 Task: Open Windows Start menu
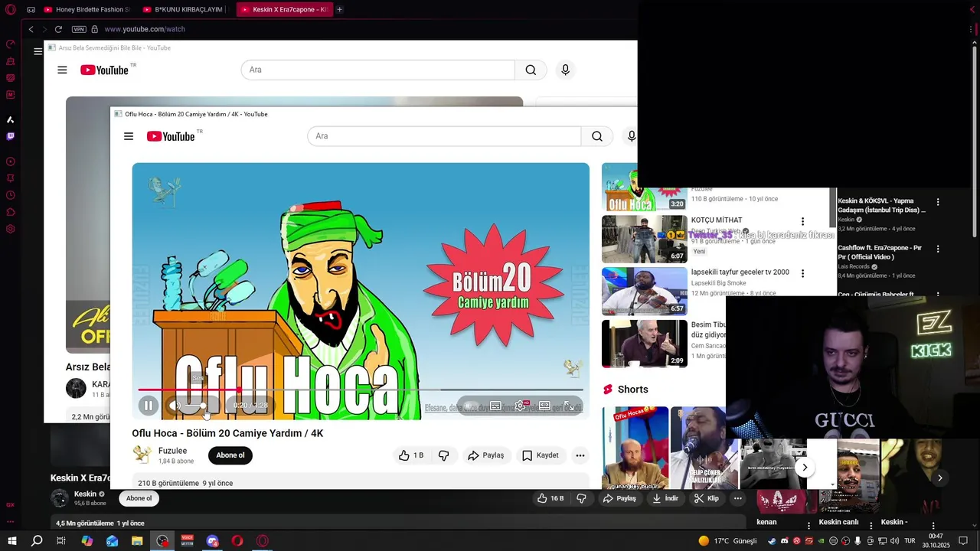pos(11,541)
